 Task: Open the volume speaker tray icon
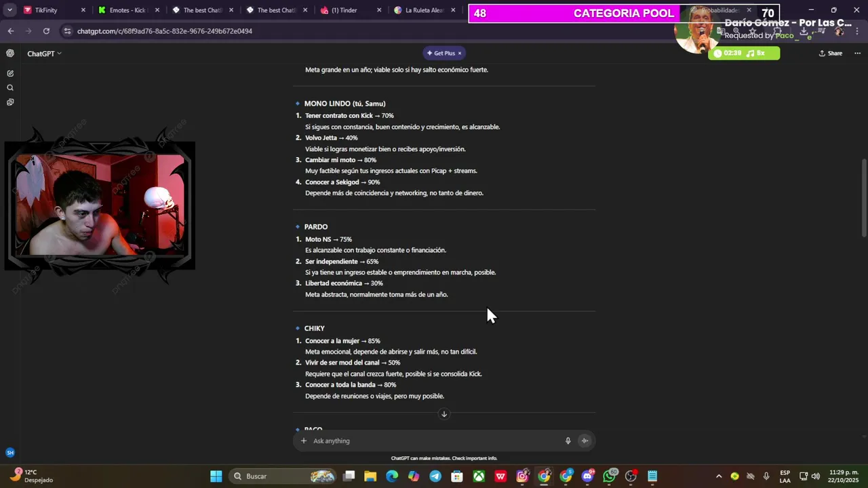pos(816,476)
